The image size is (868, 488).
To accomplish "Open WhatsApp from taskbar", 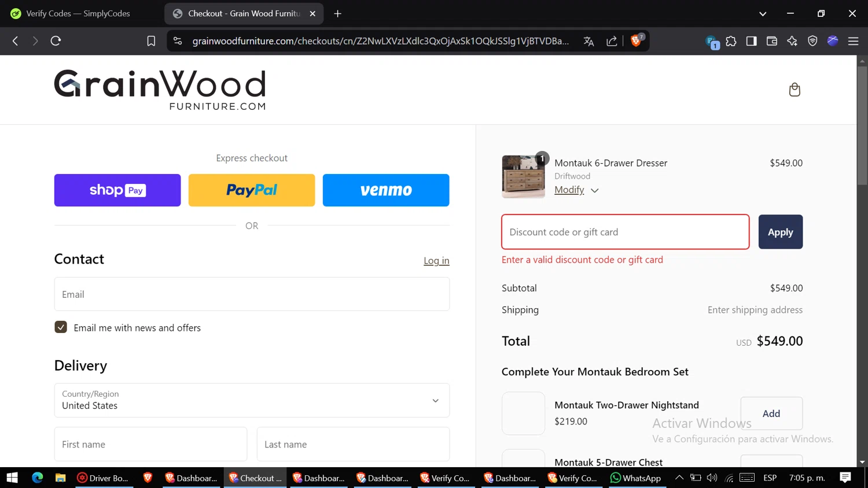I will 635,478.
